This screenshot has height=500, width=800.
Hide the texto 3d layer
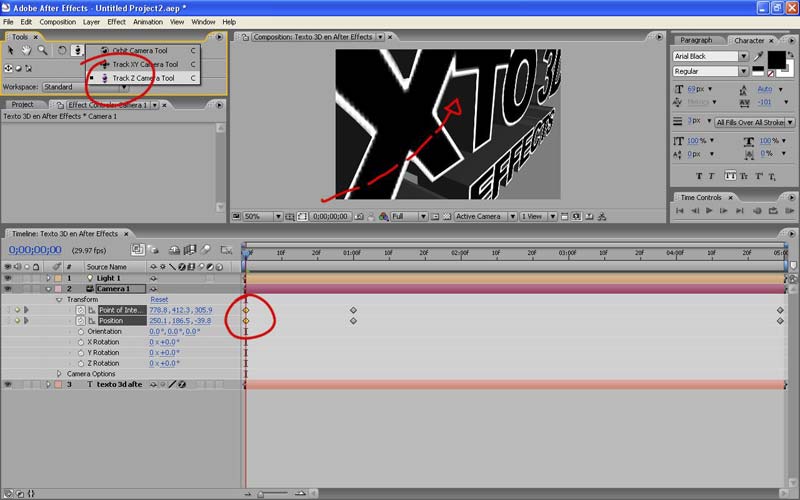tap(8, 385)
